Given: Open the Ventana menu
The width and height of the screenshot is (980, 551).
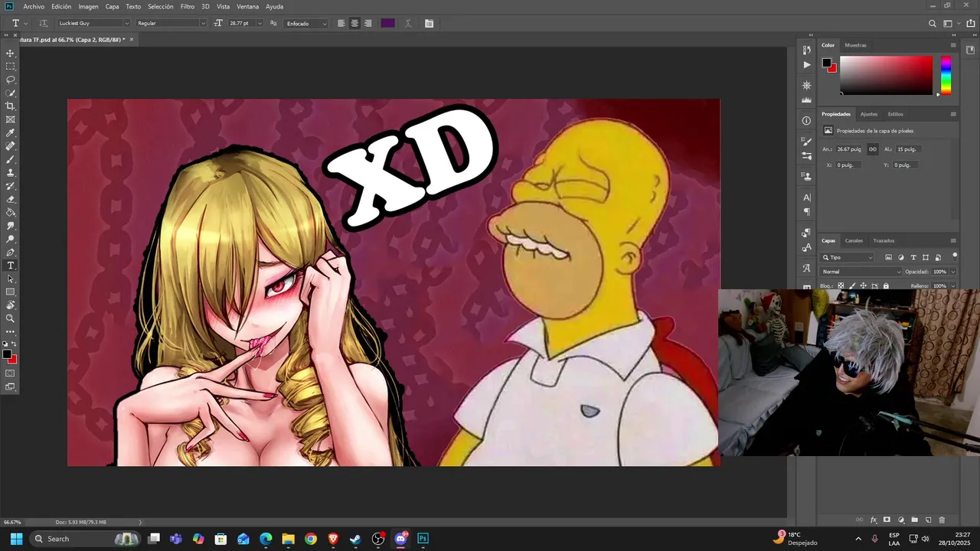Looking at the screenshot, I should click(247, 6).
